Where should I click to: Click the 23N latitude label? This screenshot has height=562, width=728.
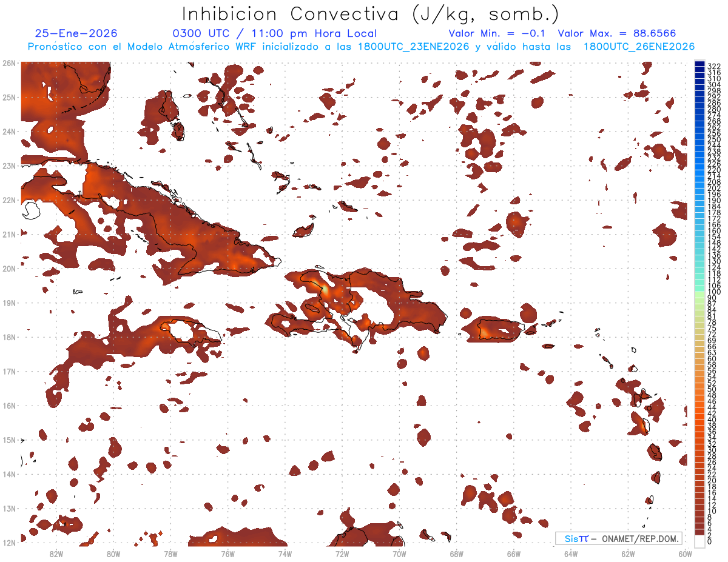(9, 166)
